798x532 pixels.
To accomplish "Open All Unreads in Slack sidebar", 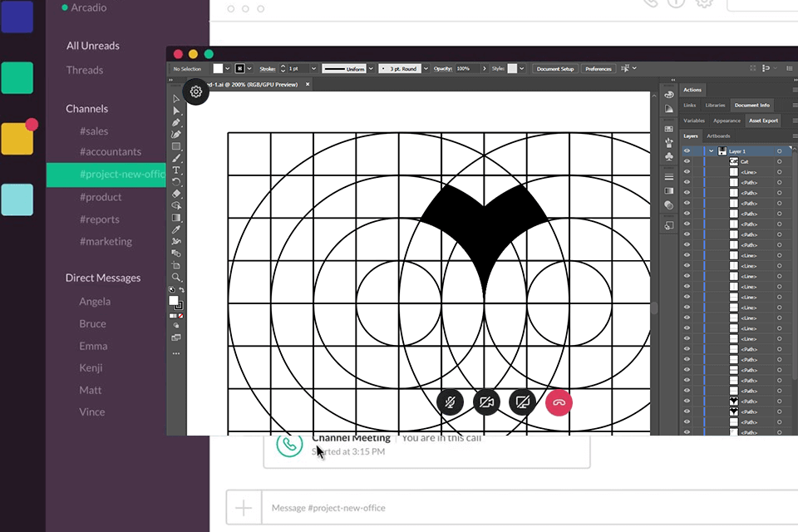I will tap(92, 46).
